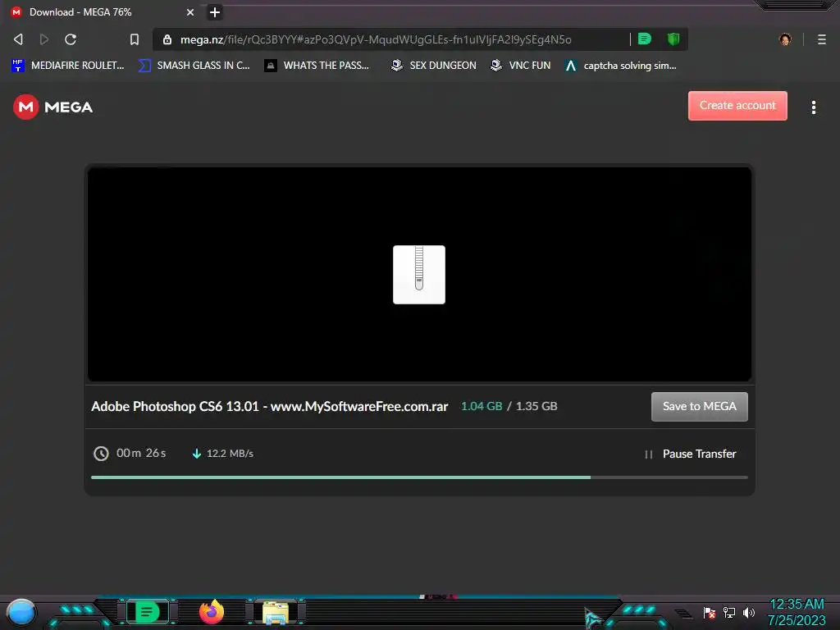Click the 1.35 GB total size
Image resolution: width=840 pixels, height=630 pixels.
536,406
